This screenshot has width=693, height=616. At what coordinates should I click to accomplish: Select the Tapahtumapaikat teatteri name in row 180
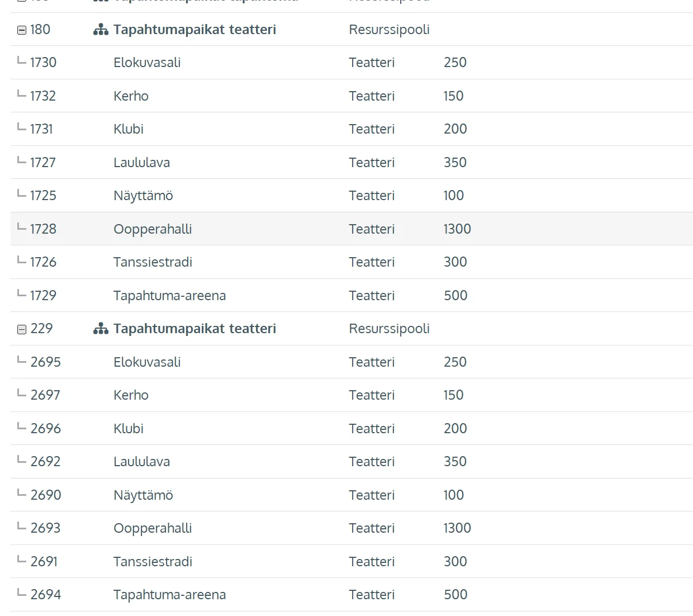pos(194,30)
